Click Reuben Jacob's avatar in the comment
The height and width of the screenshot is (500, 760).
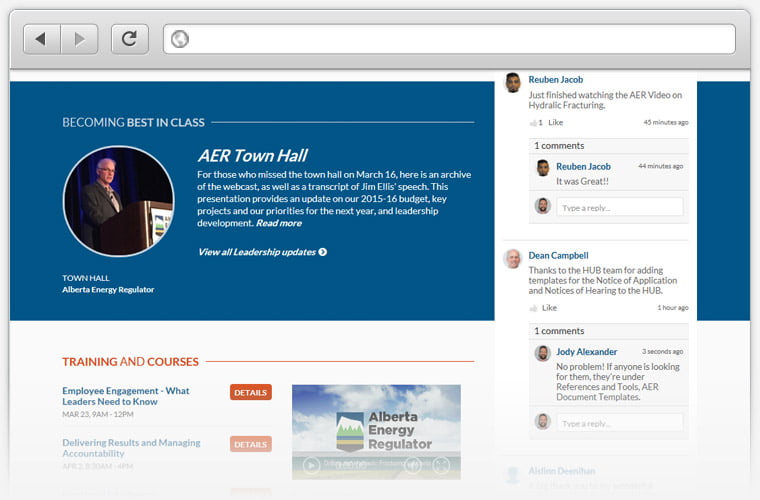click(543, 168)
